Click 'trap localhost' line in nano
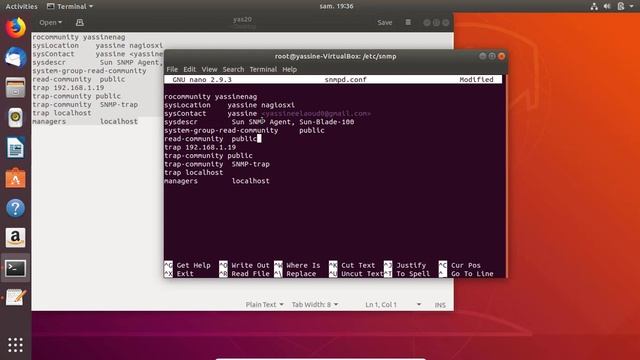This screenshot has height=360, width=640. [x=193, y=173]
